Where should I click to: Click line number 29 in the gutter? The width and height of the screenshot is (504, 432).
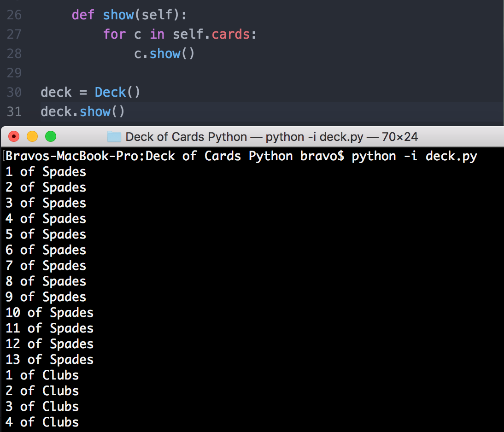point(14,73)
